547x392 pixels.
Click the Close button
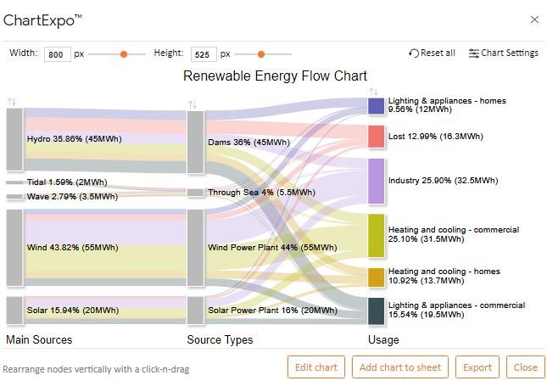(525, 367)
